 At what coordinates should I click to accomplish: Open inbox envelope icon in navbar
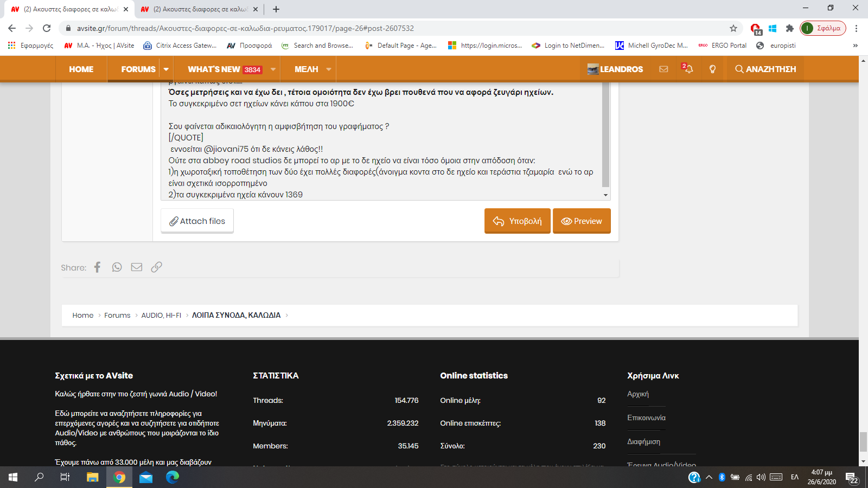(663, 69)
